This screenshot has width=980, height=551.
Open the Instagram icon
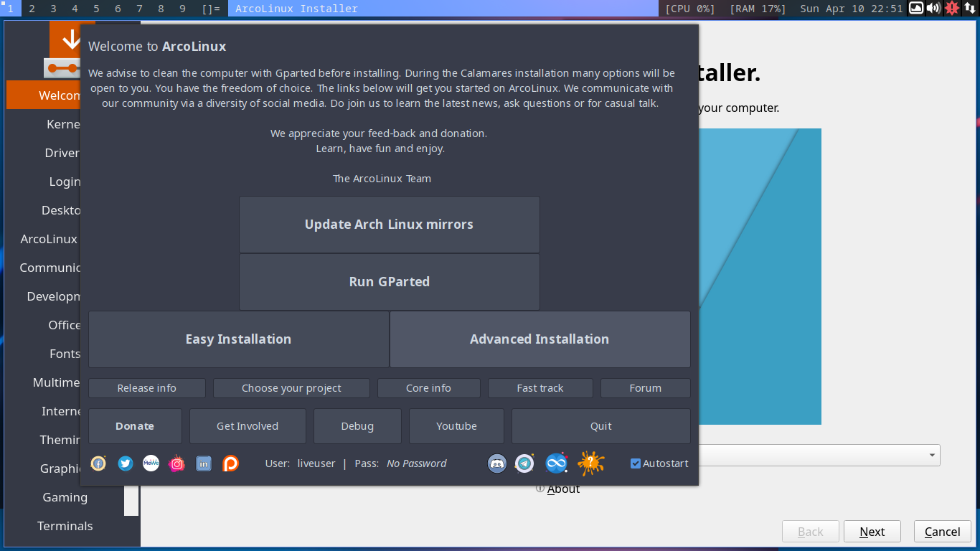point(176,463)
